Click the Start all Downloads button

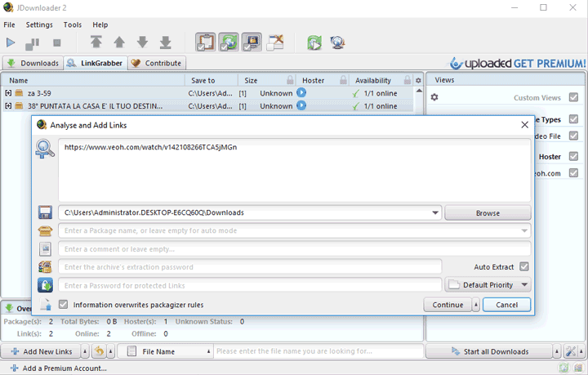pos(489,351)
